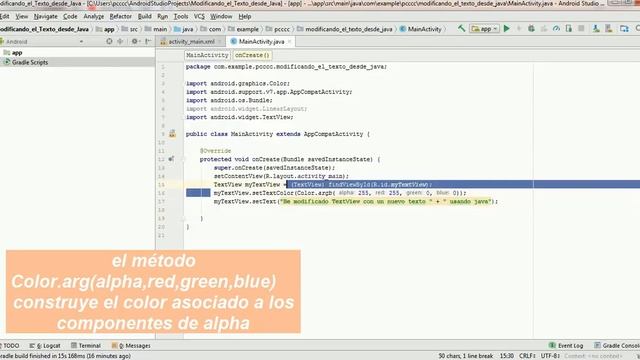Open the Event Log tool window

(x=566, y=345)
